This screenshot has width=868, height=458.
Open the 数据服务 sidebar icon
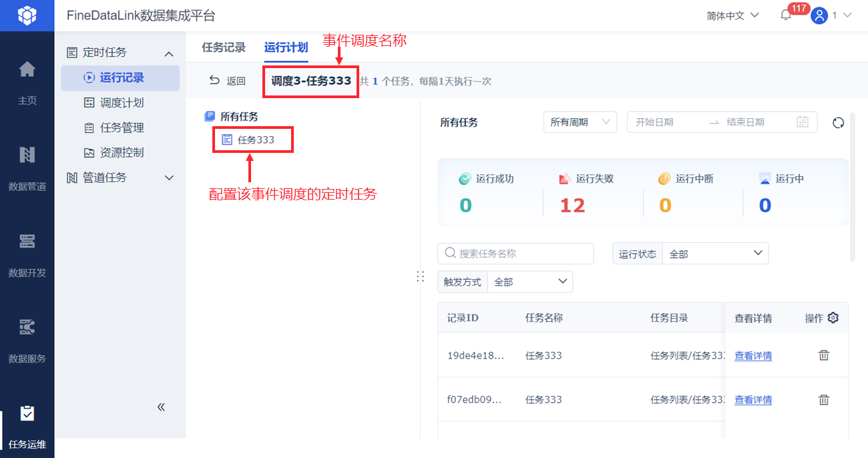tap(27, 327)
